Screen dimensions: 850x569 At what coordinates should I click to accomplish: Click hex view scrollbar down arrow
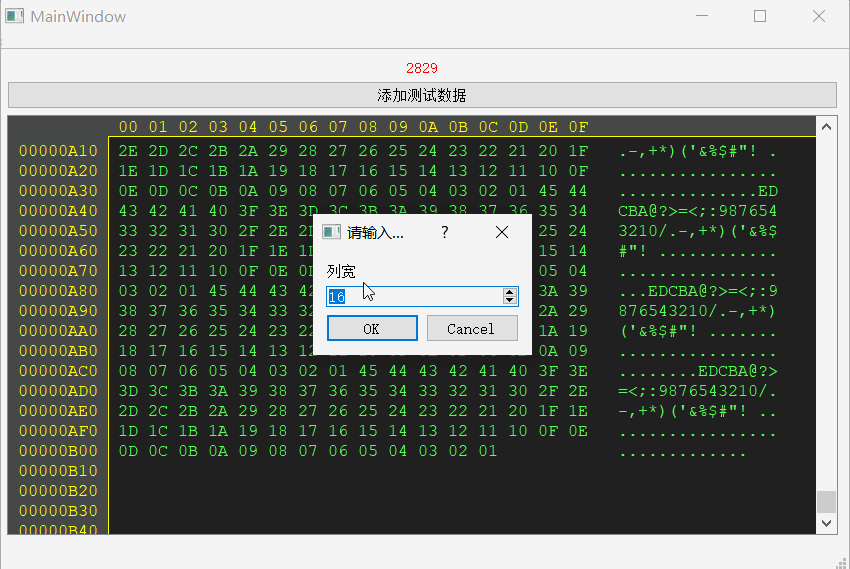pyautogui.click(x=826, y=523)
